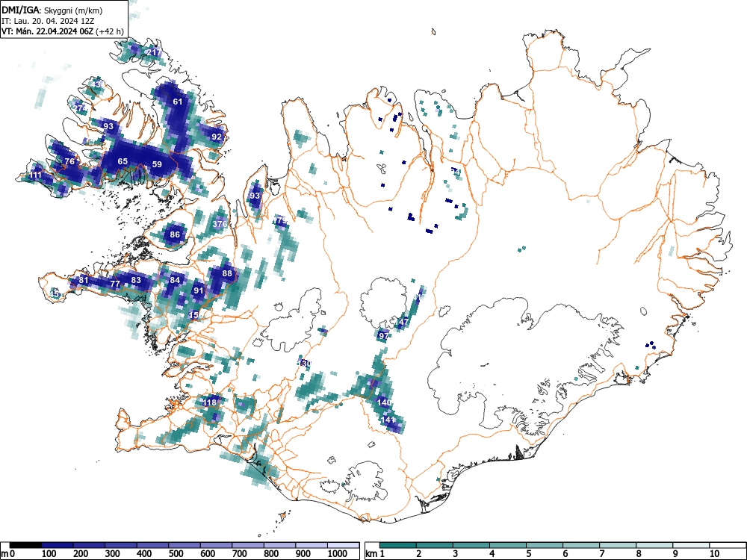Viewport: 747px width, 560px height.
Task: Click the '10' label on the km scale
Action: tap(714, 554)
